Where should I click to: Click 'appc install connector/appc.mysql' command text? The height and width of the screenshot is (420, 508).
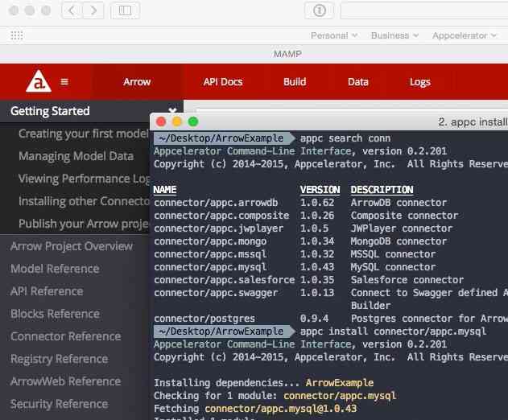click(x=394, y=331)
